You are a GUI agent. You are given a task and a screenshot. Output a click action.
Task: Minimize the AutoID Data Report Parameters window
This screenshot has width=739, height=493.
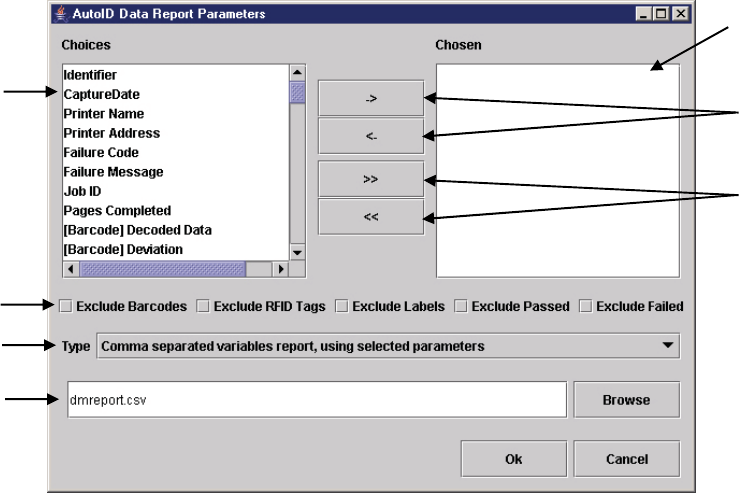[x=643, y=14]
